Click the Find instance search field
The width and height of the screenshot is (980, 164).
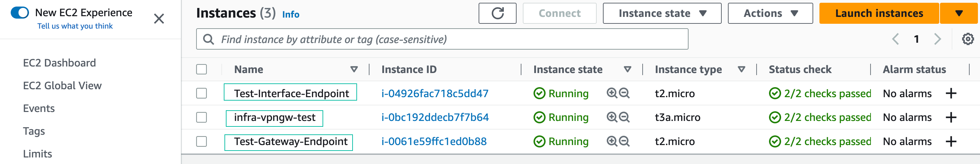click(x=441, y=39)
